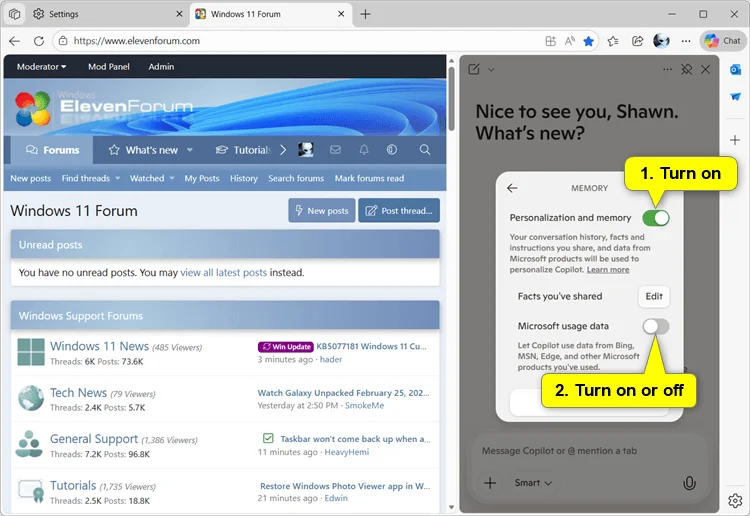The image size is (750, 516).
Task: Open Learn more link in Memory
Action: click(608, 270)
